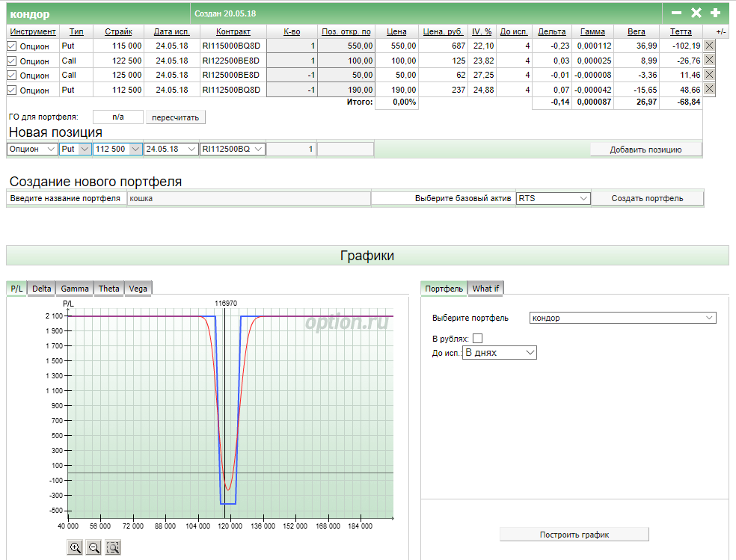The width and height of the screenshot is (736, 560).
Task: Open the 'What if' tab
Action: coord(485,289)
